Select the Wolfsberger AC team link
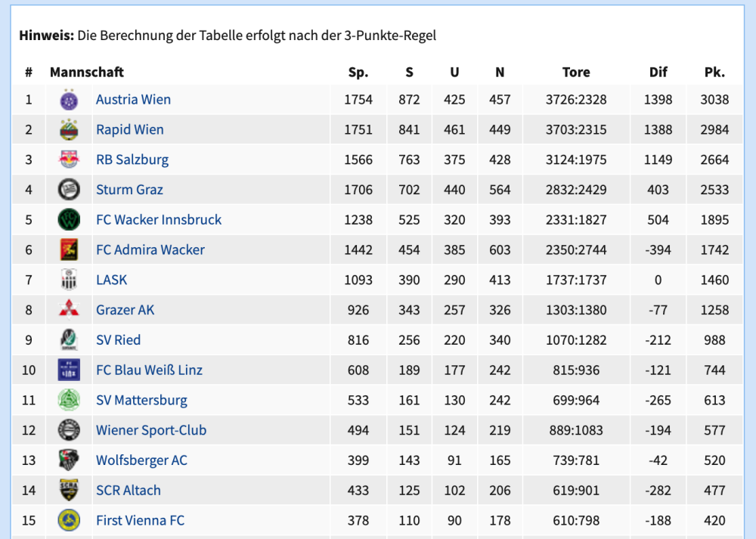The image size is (756, 539). click(141, 460)
